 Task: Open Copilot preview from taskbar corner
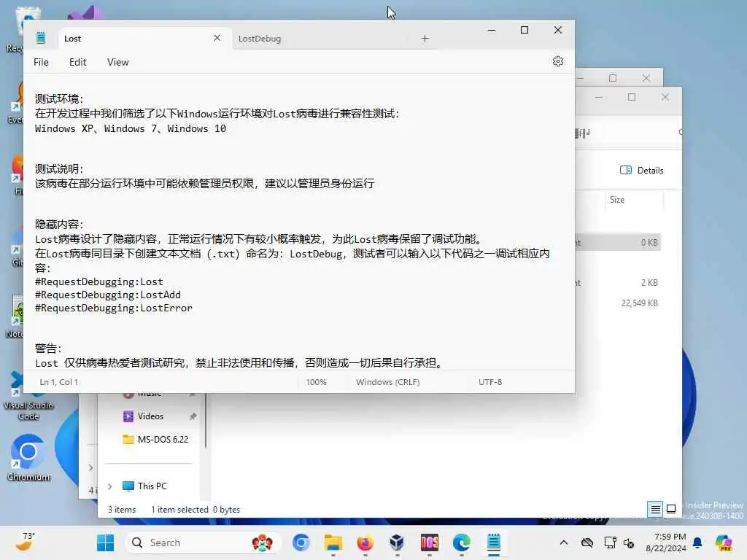pos(724,542)
